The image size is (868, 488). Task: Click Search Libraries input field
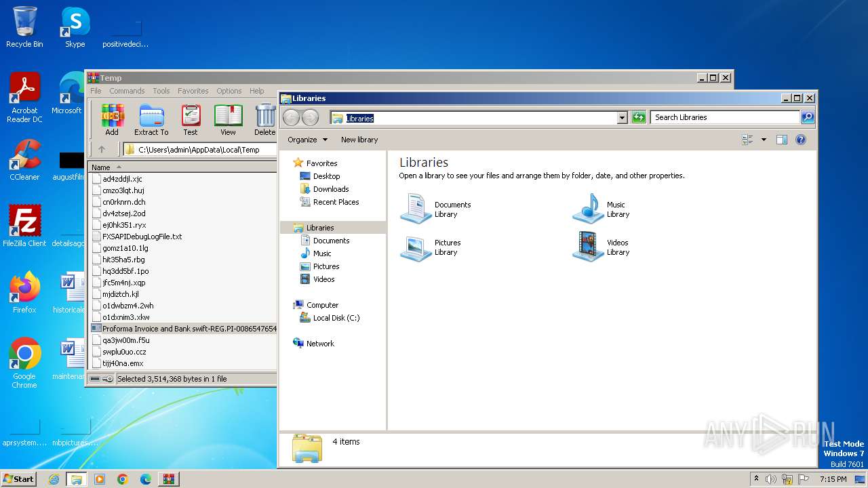[x=725, y=117]
